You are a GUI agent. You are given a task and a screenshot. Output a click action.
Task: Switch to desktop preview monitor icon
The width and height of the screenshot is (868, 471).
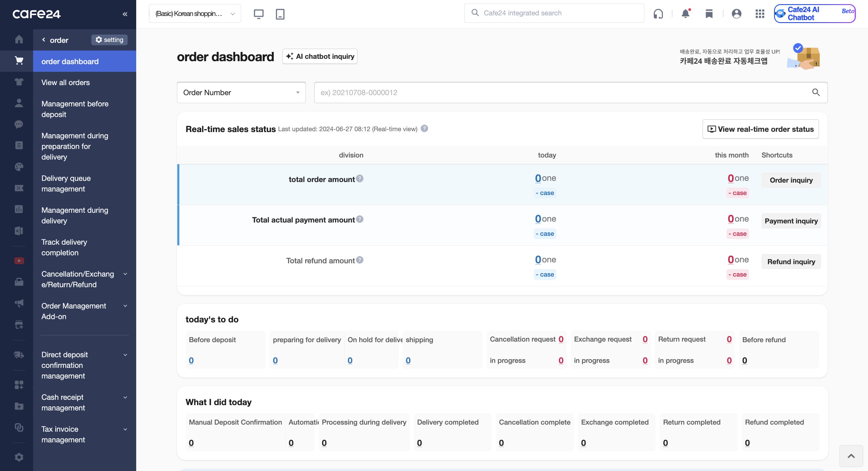coord(259,14)
